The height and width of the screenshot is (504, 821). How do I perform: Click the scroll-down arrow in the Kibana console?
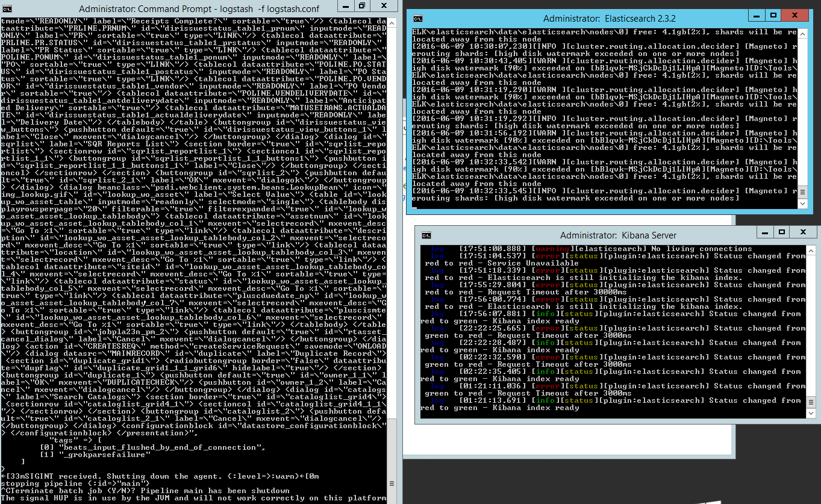tap(810, 413)
